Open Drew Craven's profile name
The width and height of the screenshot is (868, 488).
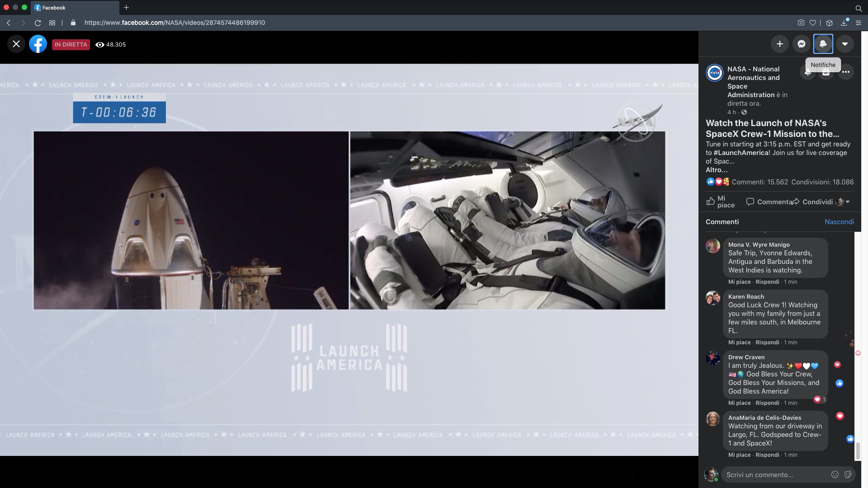pos(746,357)
